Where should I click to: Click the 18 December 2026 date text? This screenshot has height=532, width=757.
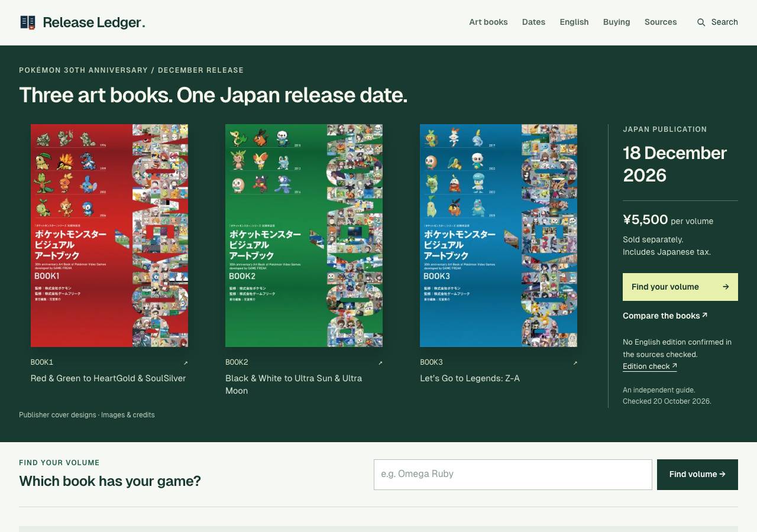click(675, 164)
